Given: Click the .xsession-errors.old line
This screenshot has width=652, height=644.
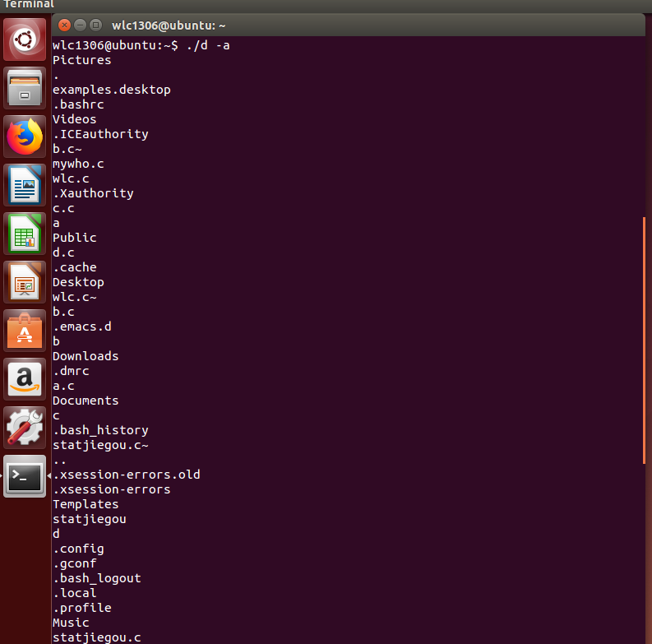Looking at the screenshot, I should click(x=127, y=475).
